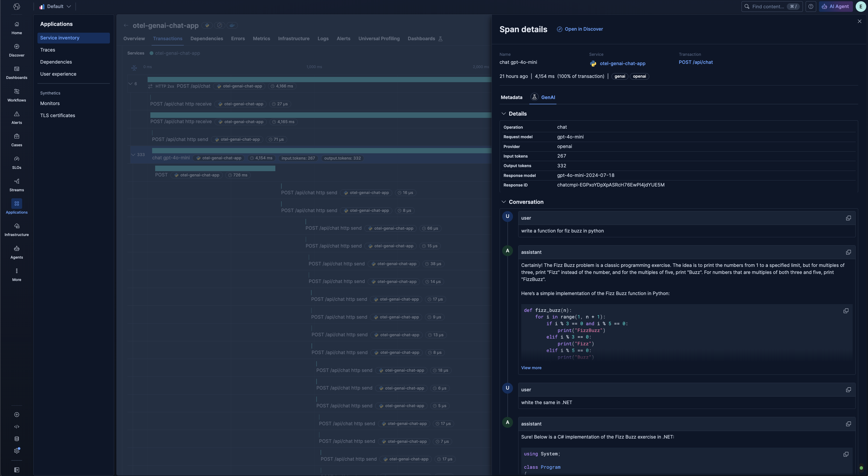Click the Elastic logo at top left
The image size is (868, 476).
17,6
